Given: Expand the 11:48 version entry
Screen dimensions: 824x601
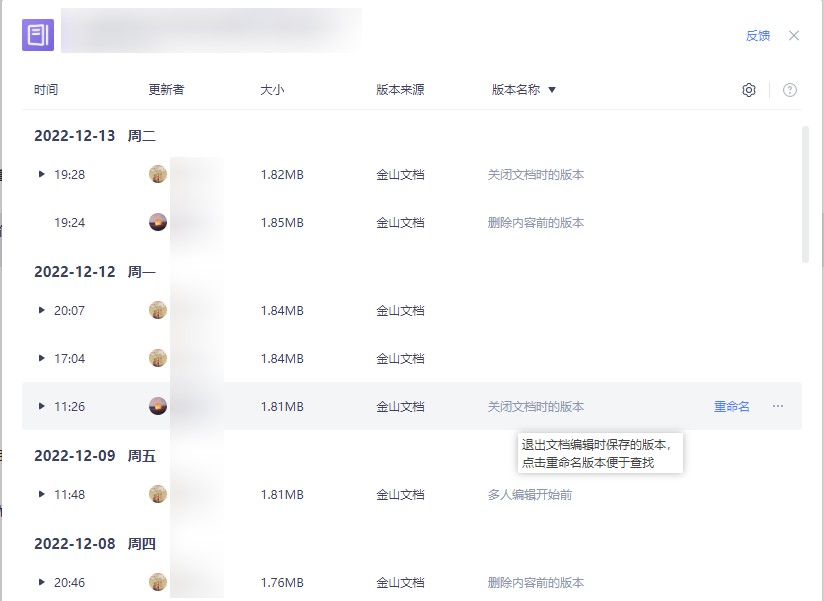Looking at the screenshot, I should pyautogui.click(x=41, y=494).
